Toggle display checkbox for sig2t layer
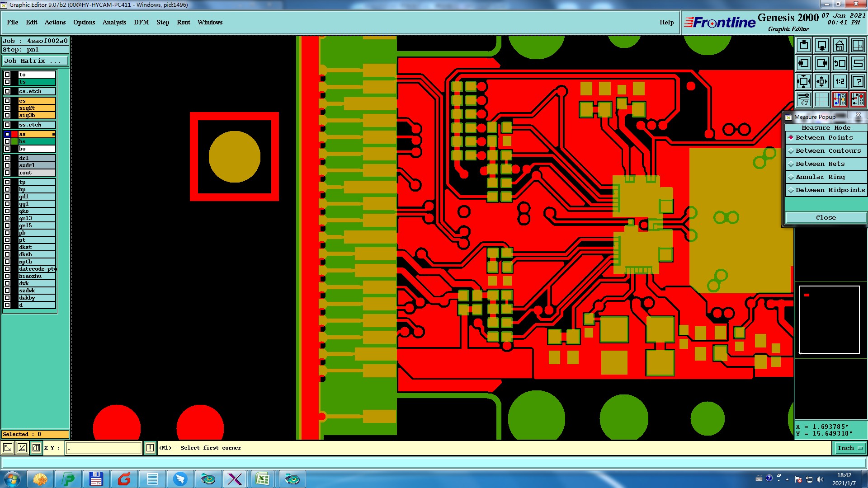 pyautogui.click(x=7, y=108)
